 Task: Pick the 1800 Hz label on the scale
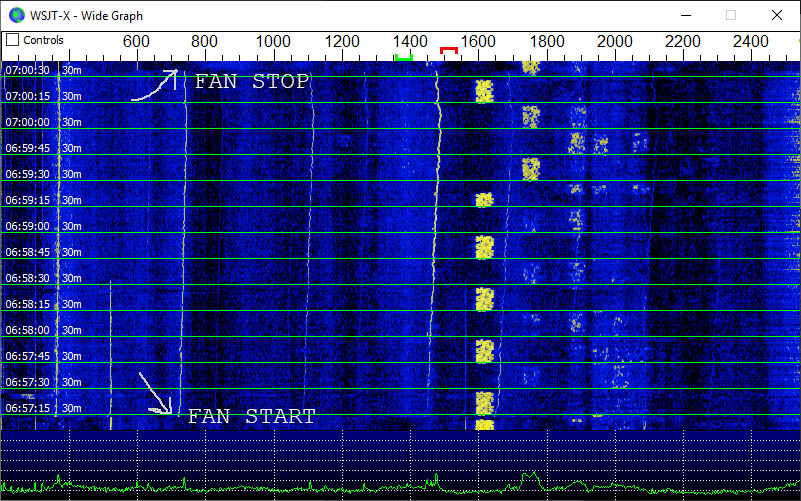coord(546,41)
